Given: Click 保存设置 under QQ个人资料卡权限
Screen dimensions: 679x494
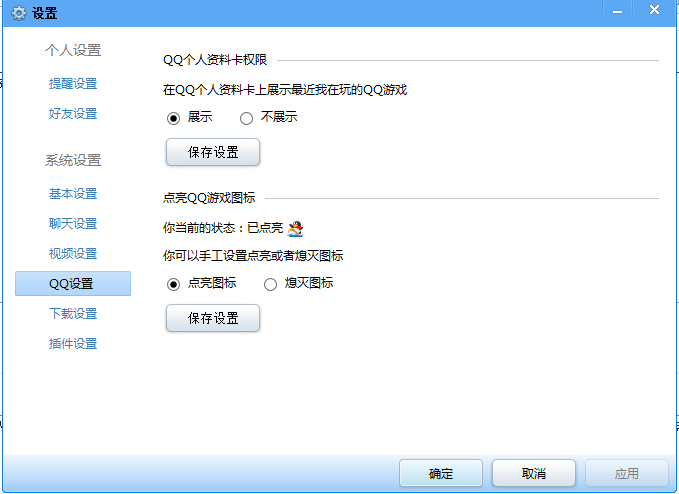Looking at the screenshot, I should pyautogui.click(x=213, y=152).
